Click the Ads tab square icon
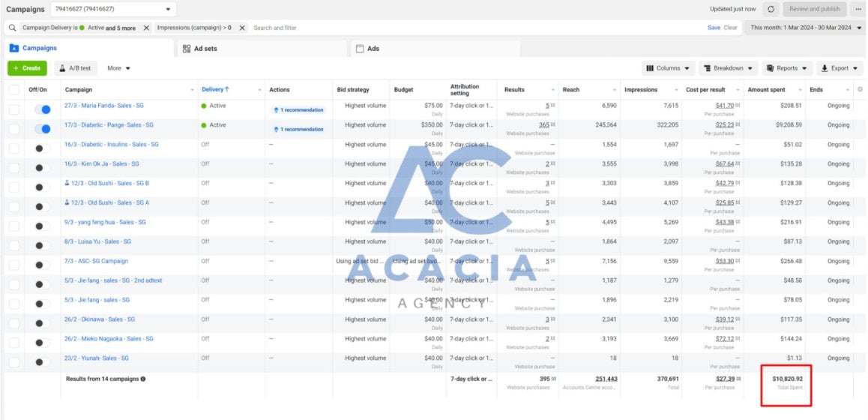The height and width of the screenshot is (420, 868). coord(359,49)
